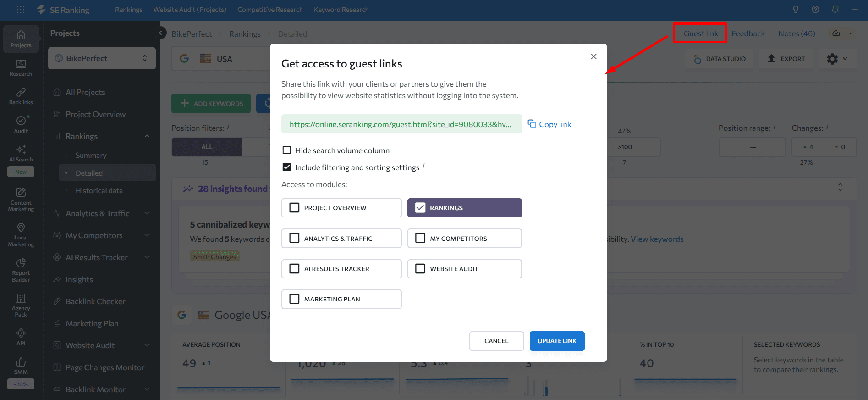Open the Rankings top menu

click(x=128, y=10)
